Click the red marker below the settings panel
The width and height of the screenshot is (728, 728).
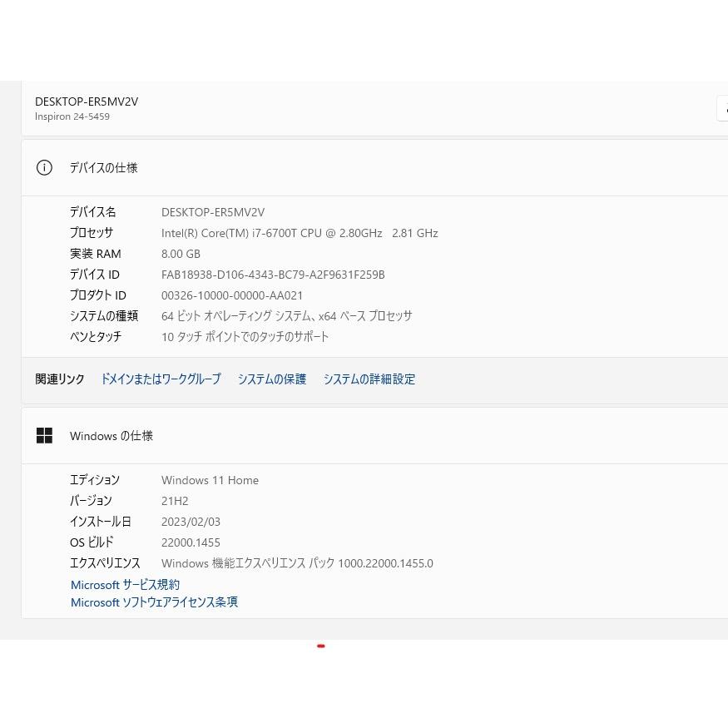pos(320,646)
